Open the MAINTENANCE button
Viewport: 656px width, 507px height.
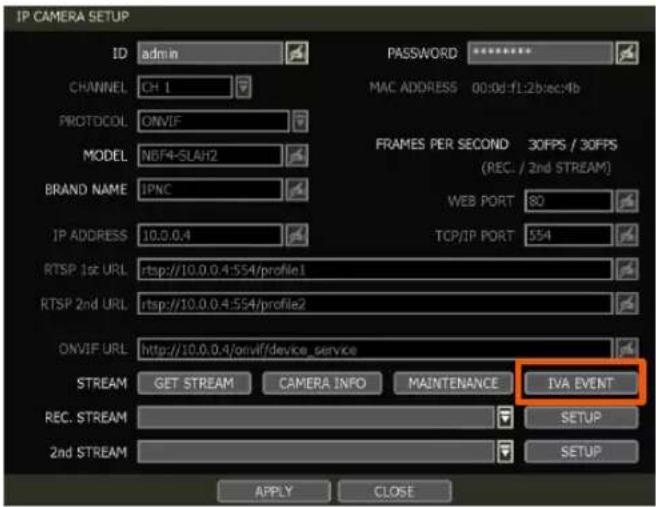[x=453, y=383]
